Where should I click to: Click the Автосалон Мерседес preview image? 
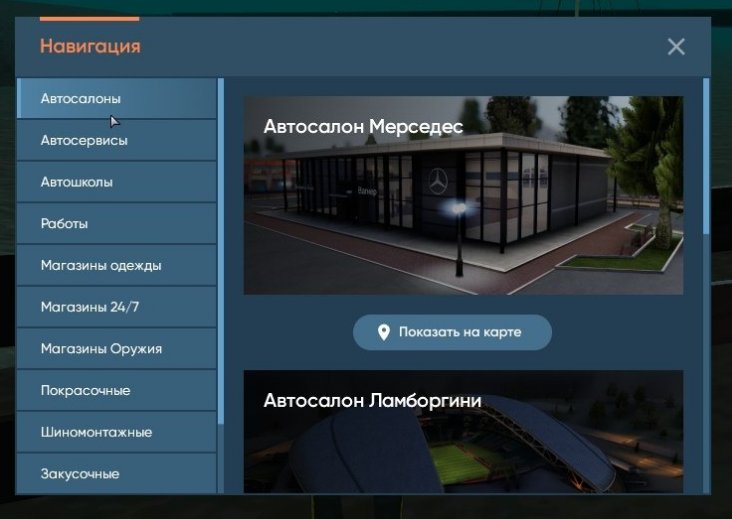[463, 195]
